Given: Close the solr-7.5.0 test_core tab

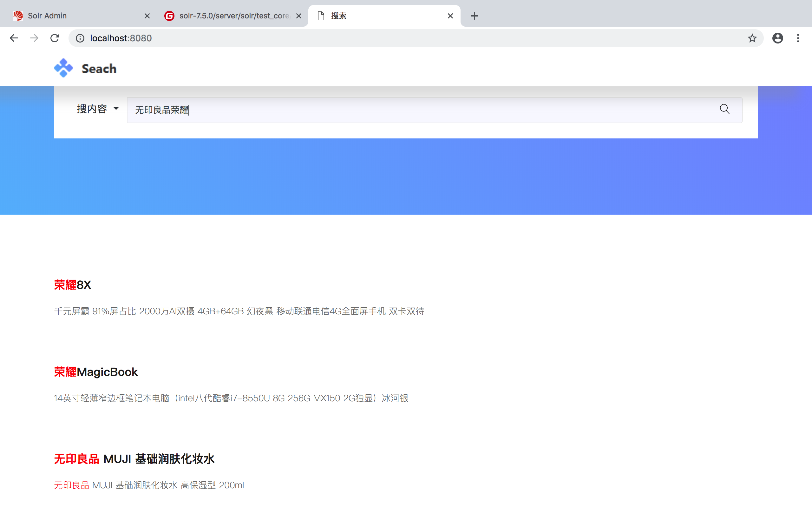Looking at the screenshot, I should [298, 16].
